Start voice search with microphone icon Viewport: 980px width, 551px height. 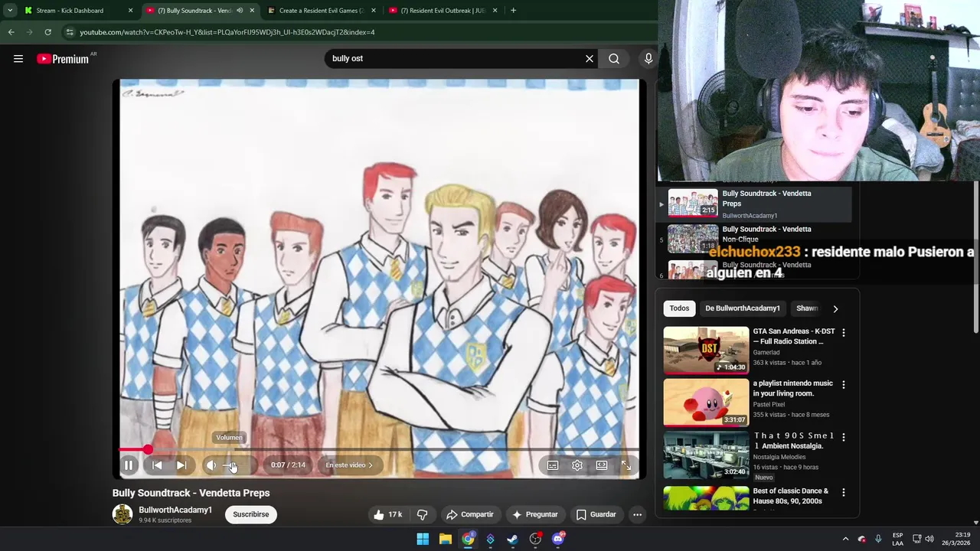[x=648, y=59]
